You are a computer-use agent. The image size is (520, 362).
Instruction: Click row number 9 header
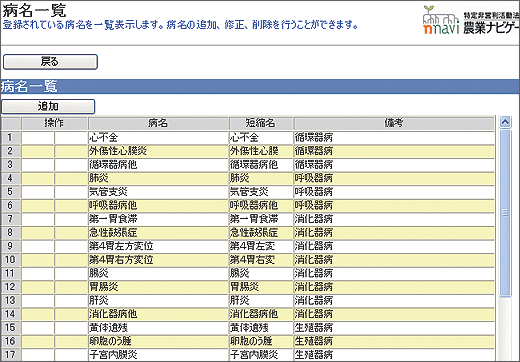click(x=11, y=246)
